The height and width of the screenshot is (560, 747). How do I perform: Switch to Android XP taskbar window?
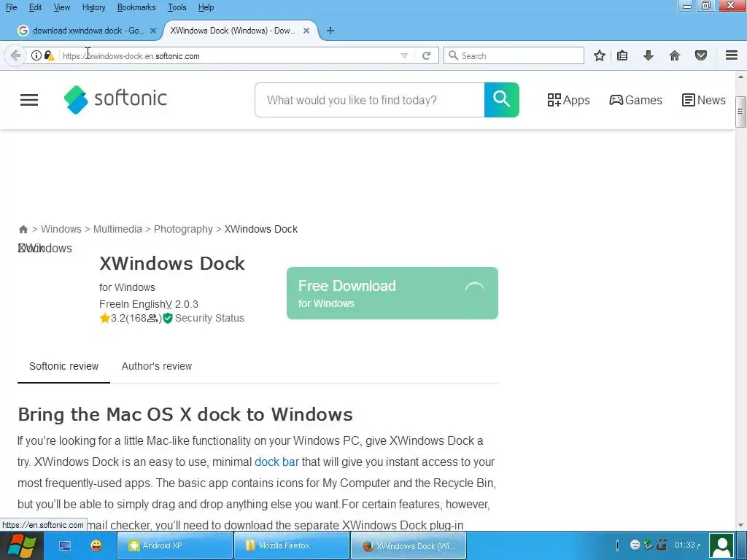click(x=175, y=545)
